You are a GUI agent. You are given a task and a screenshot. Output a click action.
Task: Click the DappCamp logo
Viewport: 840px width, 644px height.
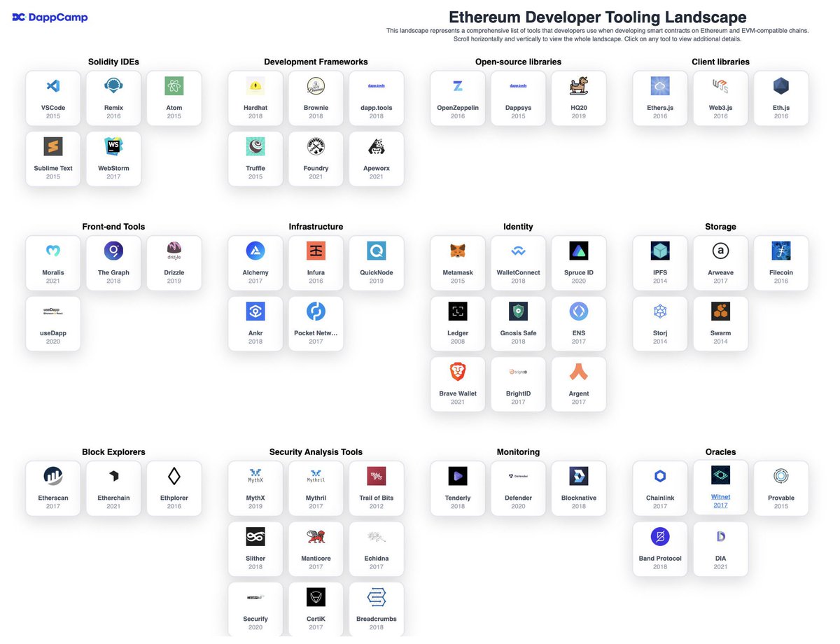(50, 17)
